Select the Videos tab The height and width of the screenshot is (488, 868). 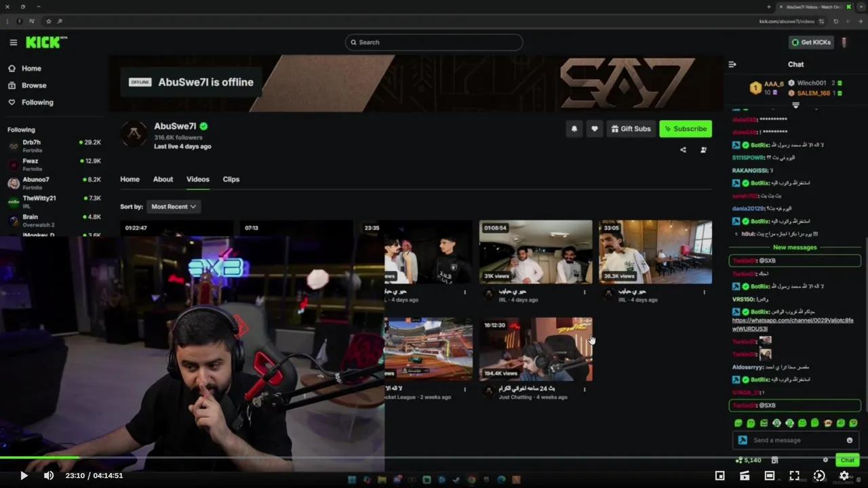pyautogui.click(x=198, y=180)
